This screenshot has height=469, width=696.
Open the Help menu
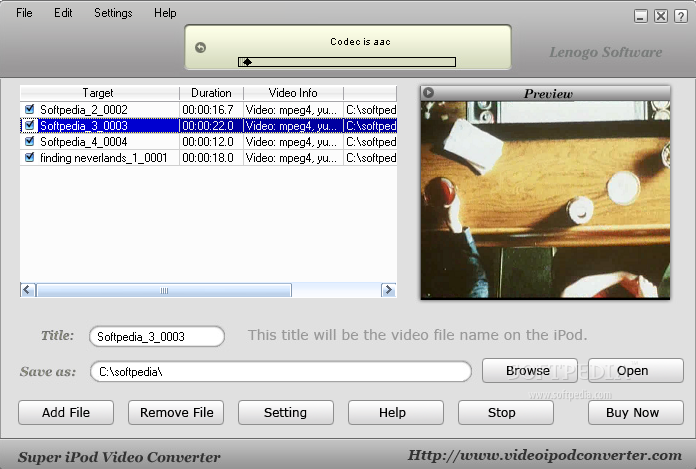[x=165, y=13]
